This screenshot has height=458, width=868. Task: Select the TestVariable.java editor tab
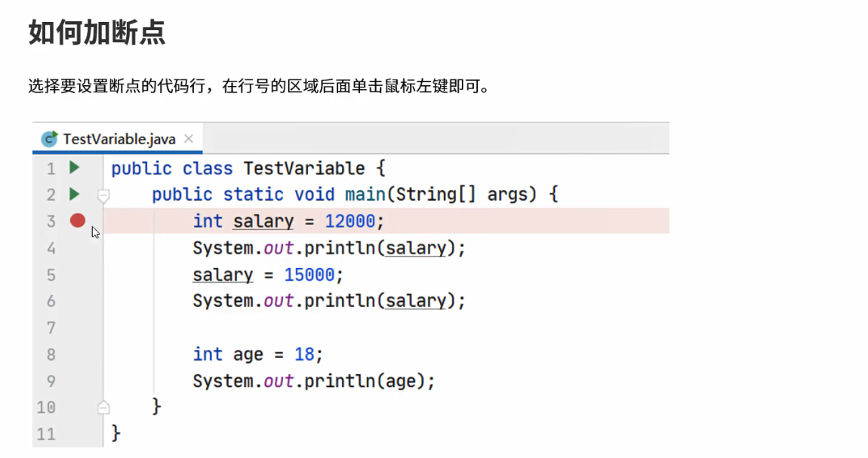coord(117,138)
